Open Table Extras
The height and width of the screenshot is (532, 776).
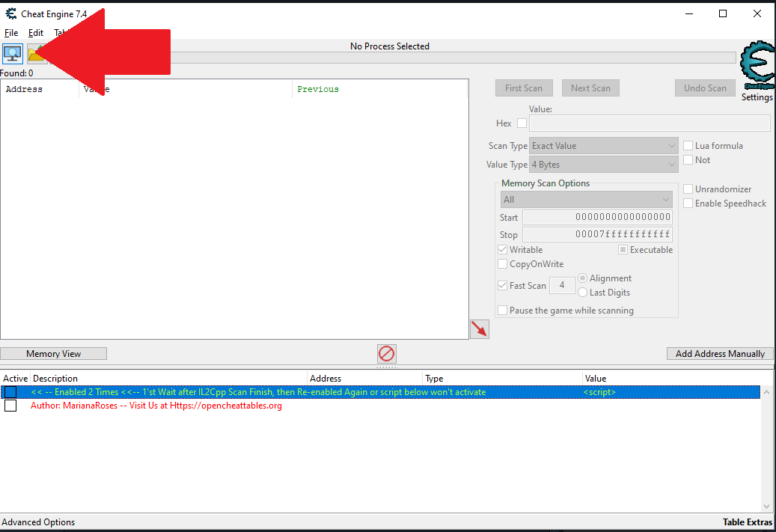[748, 522]
